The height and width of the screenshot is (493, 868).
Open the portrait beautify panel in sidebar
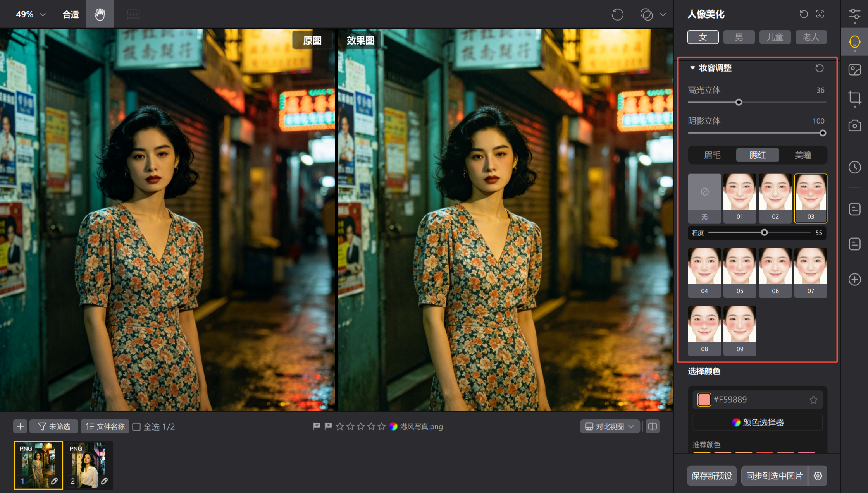coord(854,41)
